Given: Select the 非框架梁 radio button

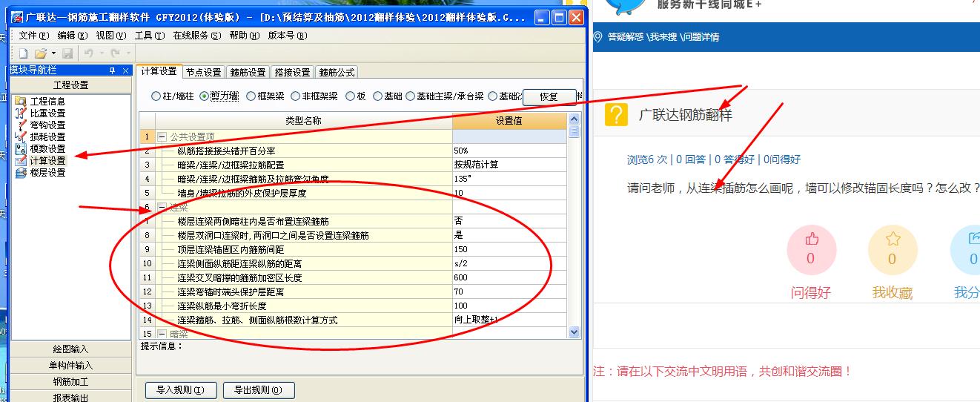Looking at the screenshot, I should [314, 96].
